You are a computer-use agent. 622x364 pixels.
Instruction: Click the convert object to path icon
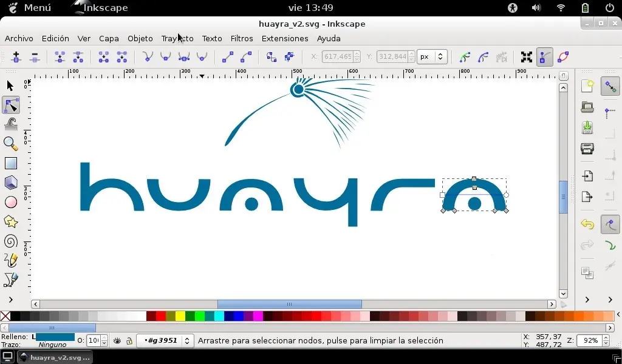coord(272,57)
